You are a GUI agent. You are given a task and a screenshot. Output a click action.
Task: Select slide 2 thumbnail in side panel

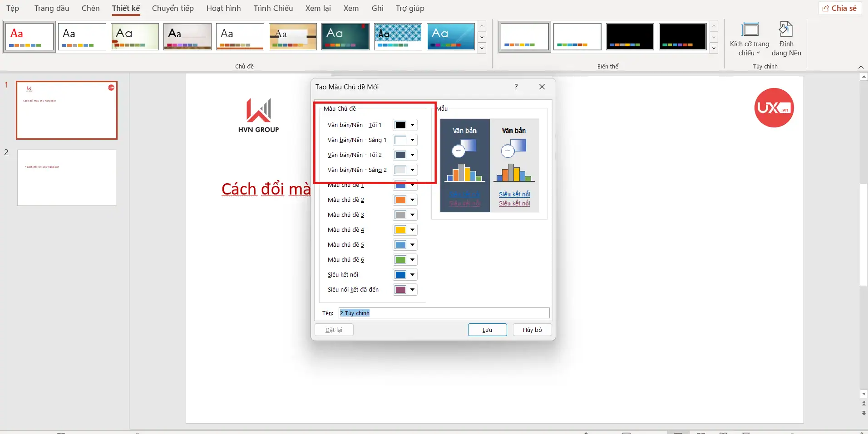66,177
